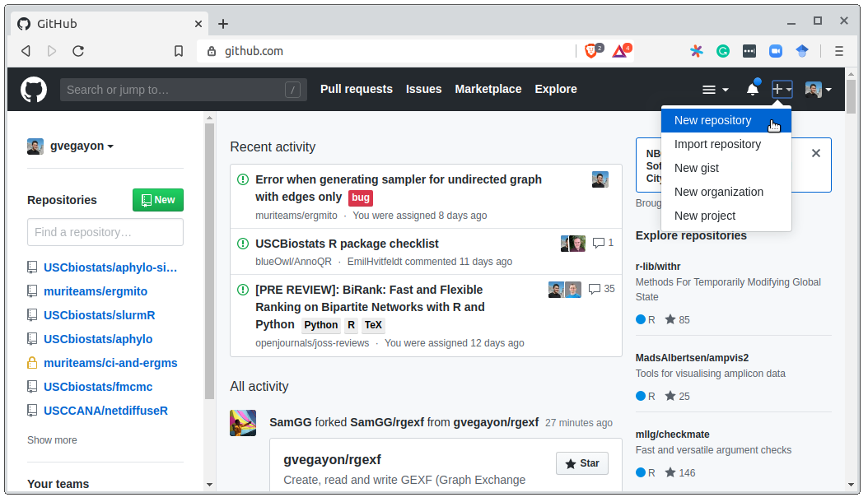
Task: Click the colorful asterisk extension icon
Action: pos(697,51)
